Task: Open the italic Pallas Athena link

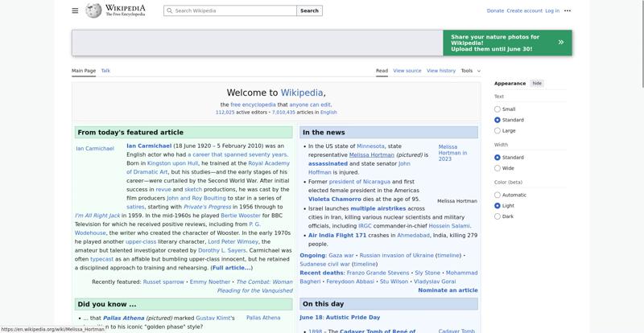Action: (123, 318)
